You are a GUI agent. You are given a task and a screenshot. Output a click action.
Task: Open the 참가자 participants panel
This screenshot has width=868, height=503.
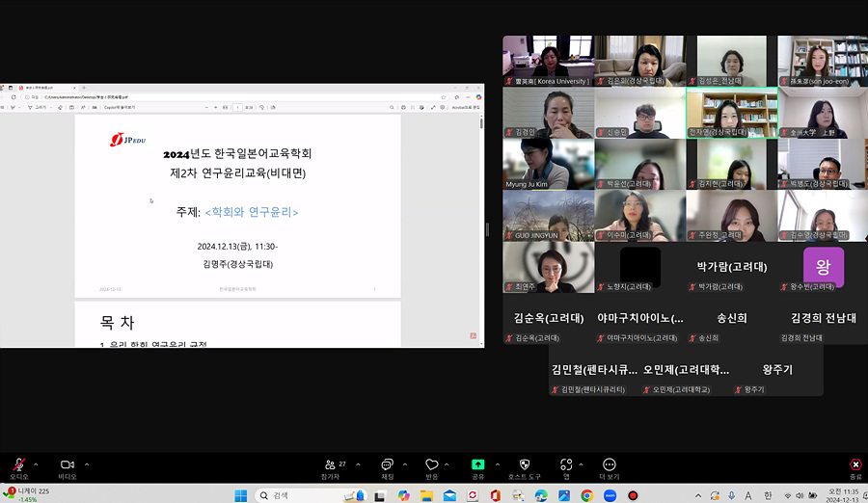pyautogui.click(x=330, y=465)
